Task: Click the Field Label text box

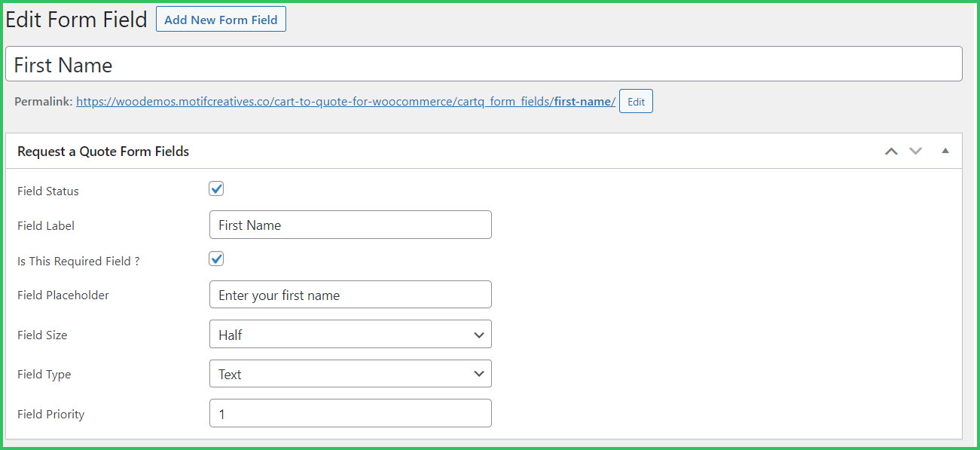Action: [x=350, y=225]
